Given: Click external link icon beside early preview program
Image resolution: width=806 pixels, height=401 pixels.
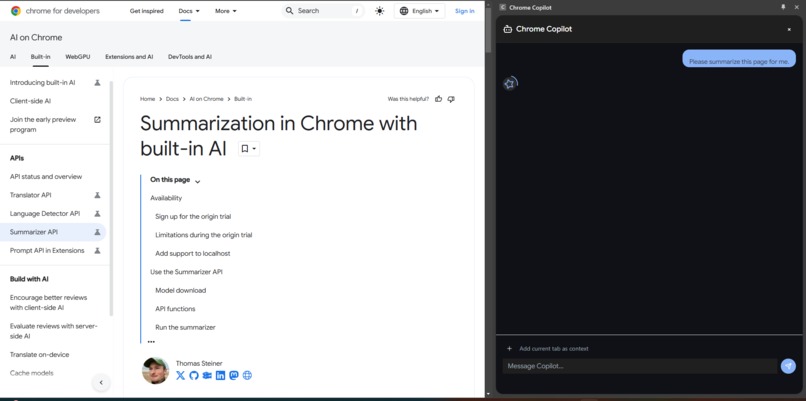Looking at the screenshot, I should 97,120.
